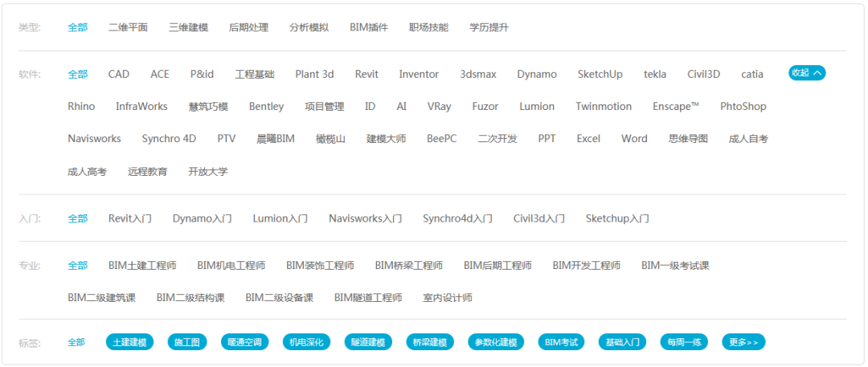Select 二维平面 type filter
868x367 pixels.
[128, 27]
